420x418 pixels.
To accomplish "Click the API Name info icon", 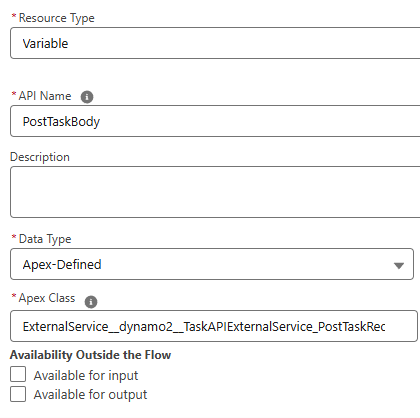I will point(87,97).
